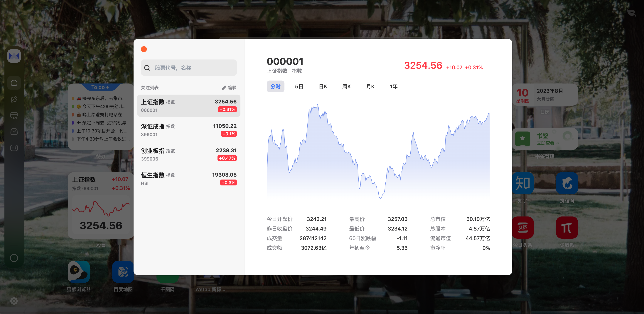Focus the stock code search field
The width and height of the screenshot is (644, 314).
point(195,68)
